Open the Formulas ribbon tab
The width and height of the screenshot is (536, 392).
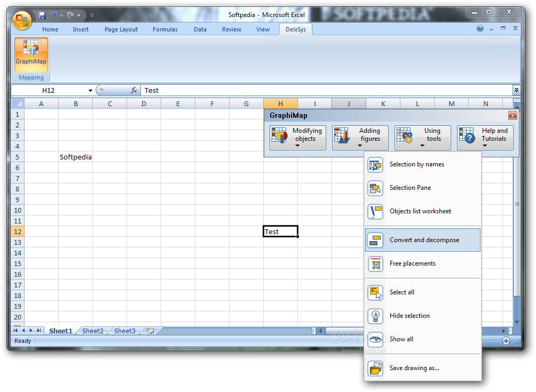point(165,29)
